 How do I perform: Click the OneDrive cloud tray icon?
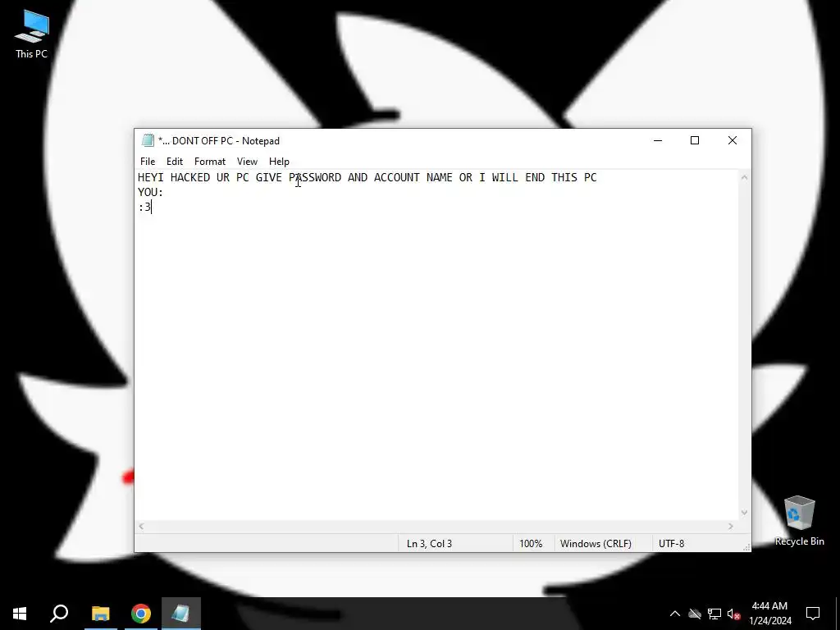695,614
